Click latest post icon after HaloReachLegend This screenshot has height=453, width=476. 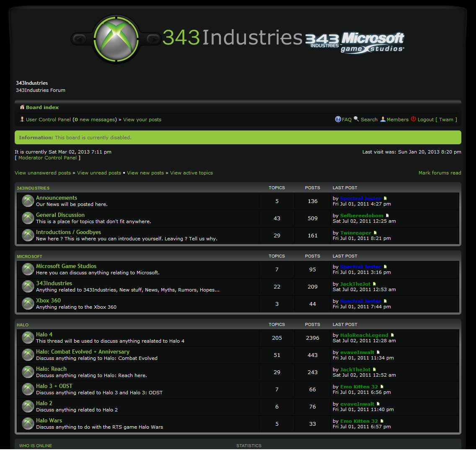pos(393,335)
